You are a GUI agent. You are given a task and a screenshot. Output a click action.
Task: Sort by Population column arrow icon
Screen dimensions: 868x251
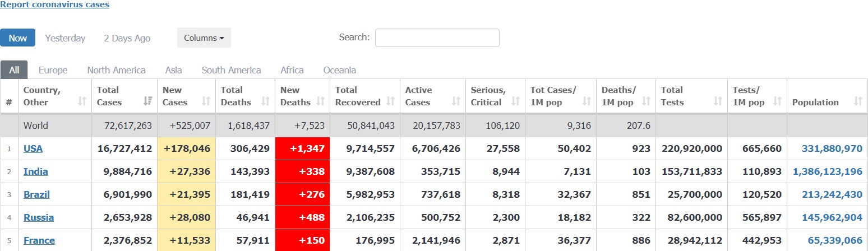pyautogui.click(x=858, y=101)
